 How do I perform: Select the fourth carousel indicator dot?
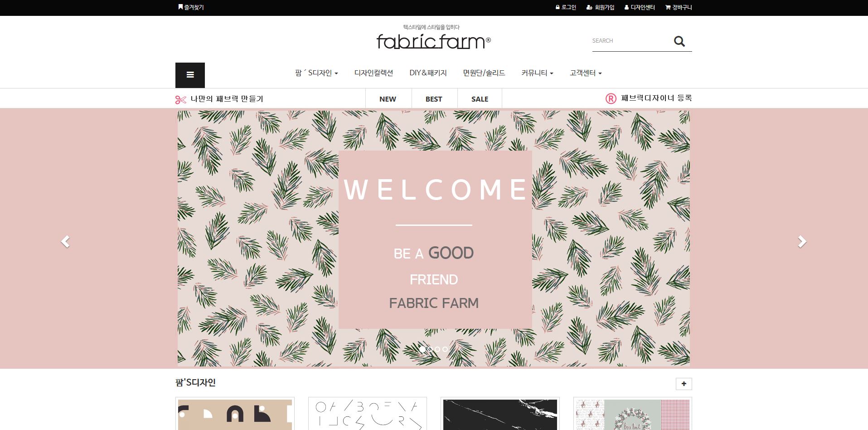pos(445,349)
